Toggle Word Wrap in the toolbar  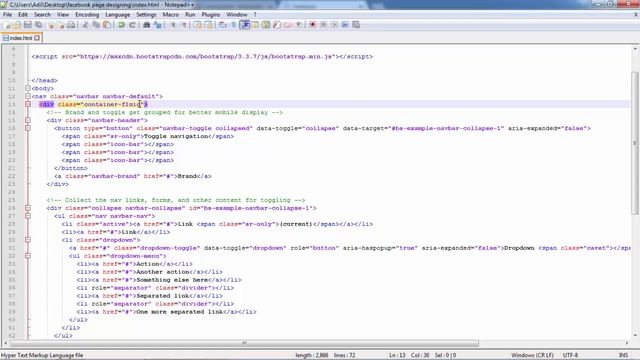tap(223, 25)
